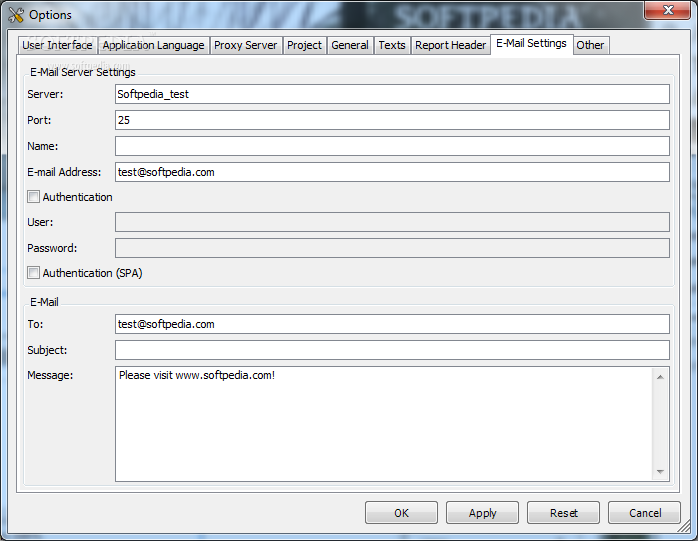
Task: Dismiss dialog with Cancel button
Action: pyautogui.click(x=645, y=513)
